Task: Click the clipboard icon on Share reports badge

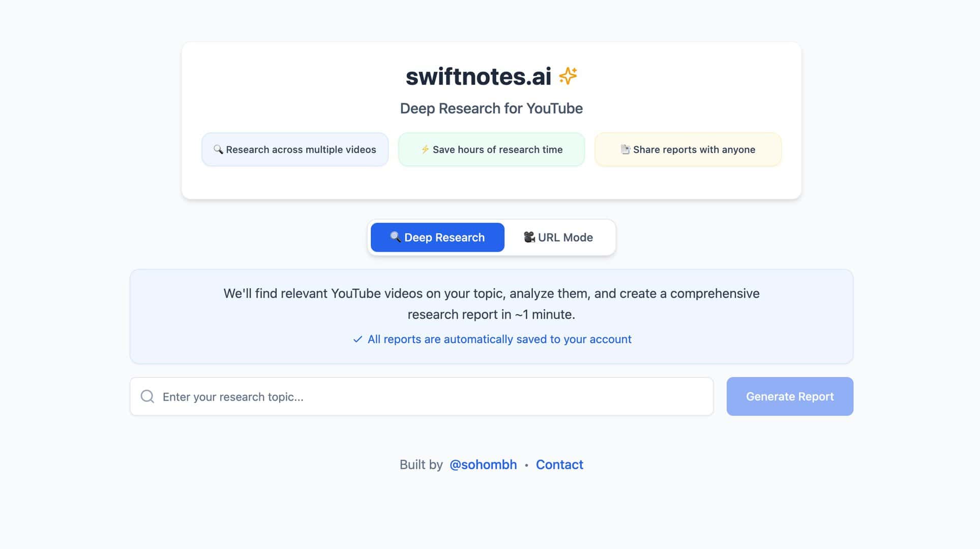Action: click(626, 149)
